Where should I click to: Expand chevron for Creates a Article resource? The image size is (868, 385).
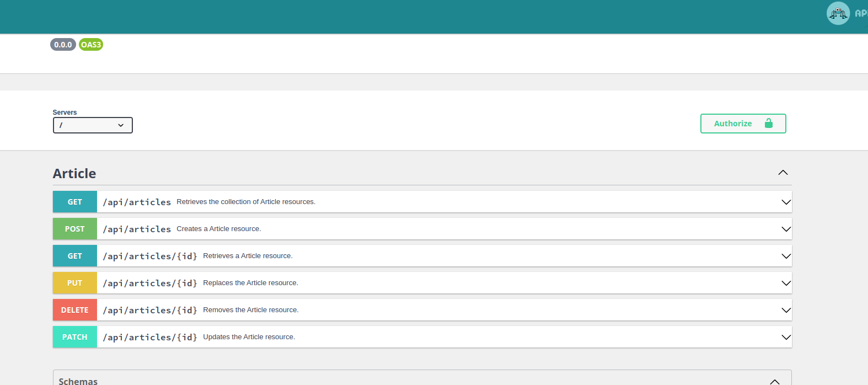point(786,229)
